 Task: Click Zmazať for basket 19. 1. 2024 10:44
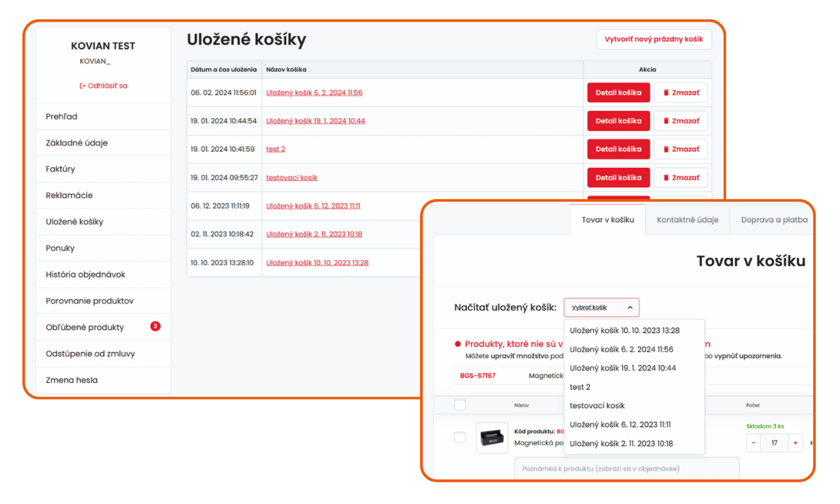coord(681,121)
